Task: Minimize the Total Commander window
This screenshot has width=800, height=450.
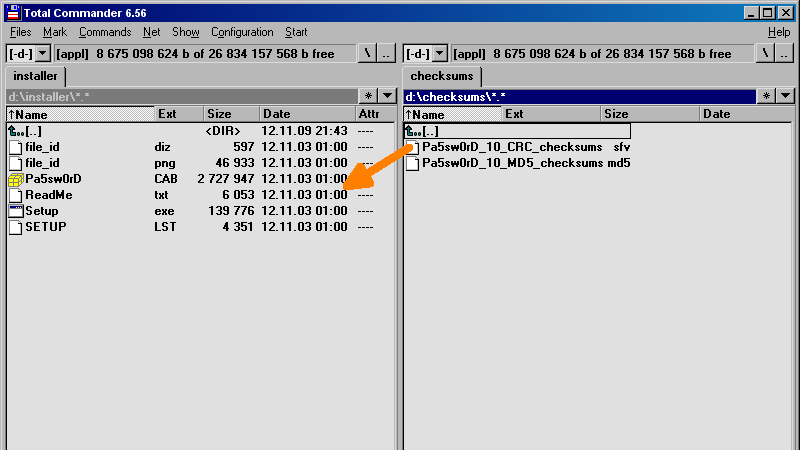Action: click(751, 13)
